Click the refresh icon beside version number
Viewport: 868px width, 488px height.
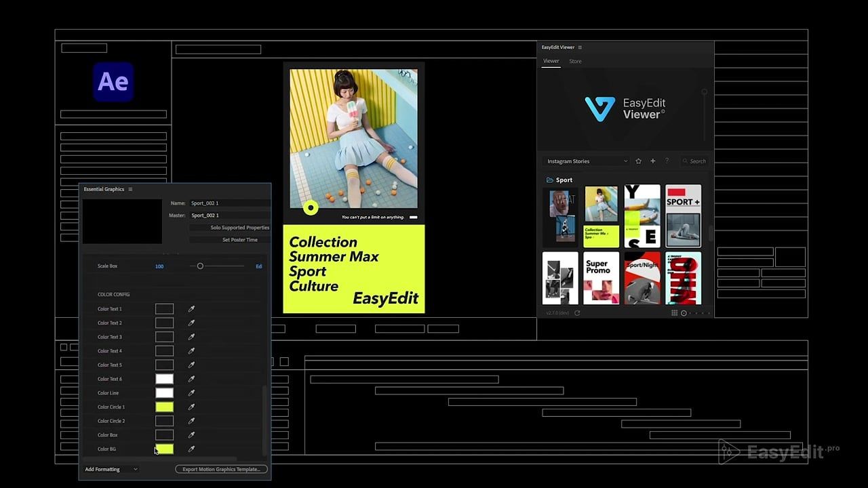577,313
